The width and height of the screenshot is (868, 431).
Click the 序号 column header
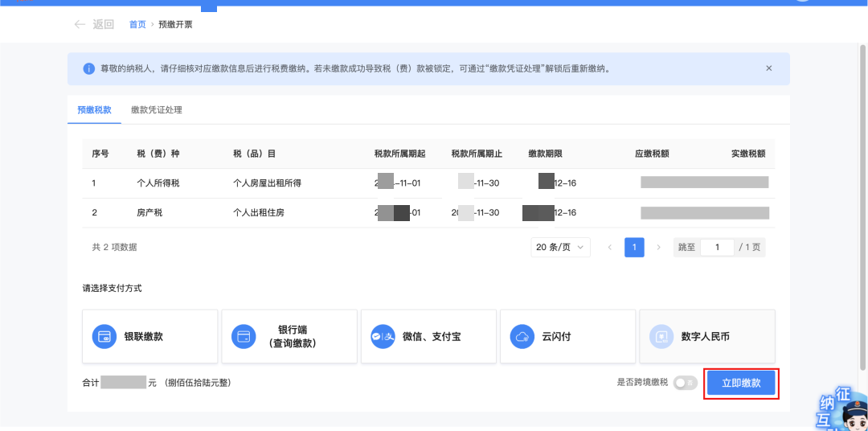[100, 154]
